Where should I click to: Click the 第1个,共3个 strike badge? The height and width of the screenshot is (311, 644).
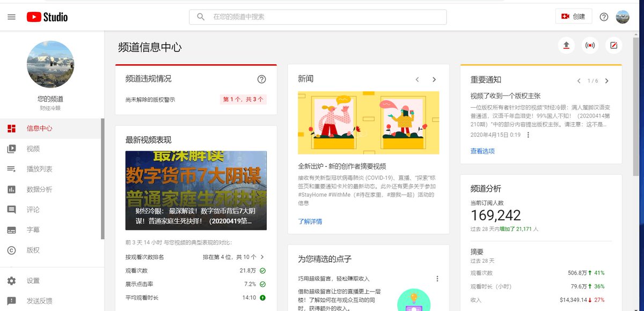tap(243, 99)
